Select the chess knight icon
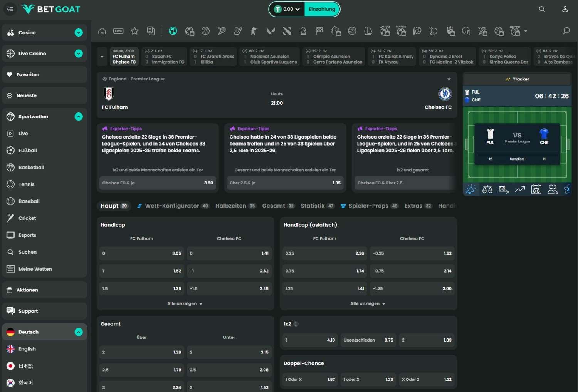The height and width of the screenshot is (392, 578). 303,31
